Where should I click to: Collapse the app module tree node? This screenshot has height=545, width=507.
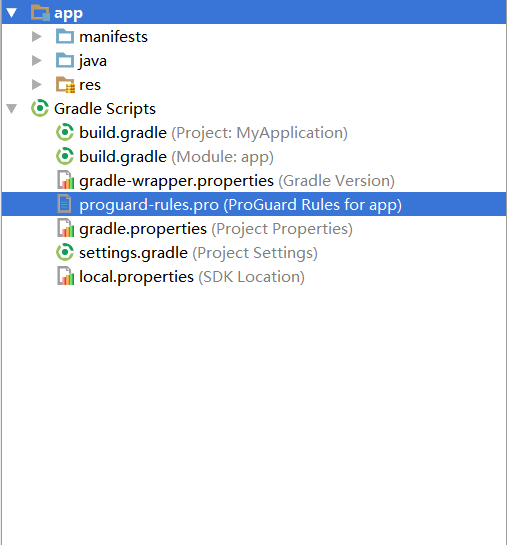[11, 13]
